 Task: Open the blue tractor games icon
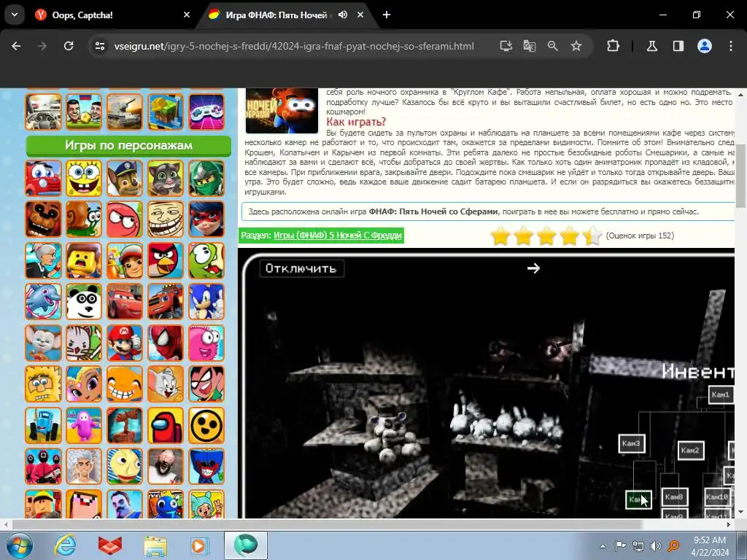click(x=43, y=425)
